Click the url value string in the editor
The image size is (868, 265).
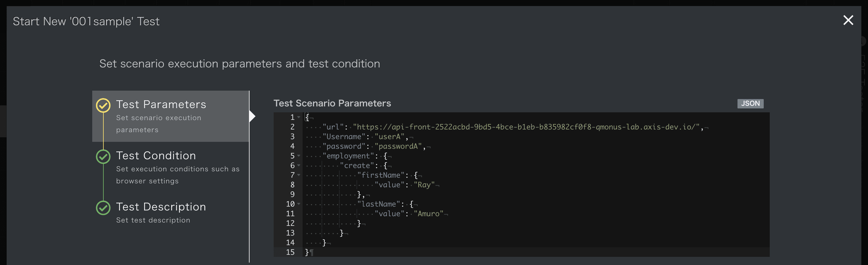[526, 127]
